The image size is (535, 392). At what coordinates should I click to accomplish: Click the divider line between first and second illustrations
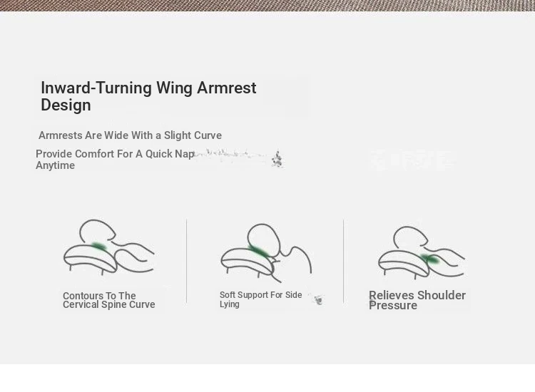[187, 261]
